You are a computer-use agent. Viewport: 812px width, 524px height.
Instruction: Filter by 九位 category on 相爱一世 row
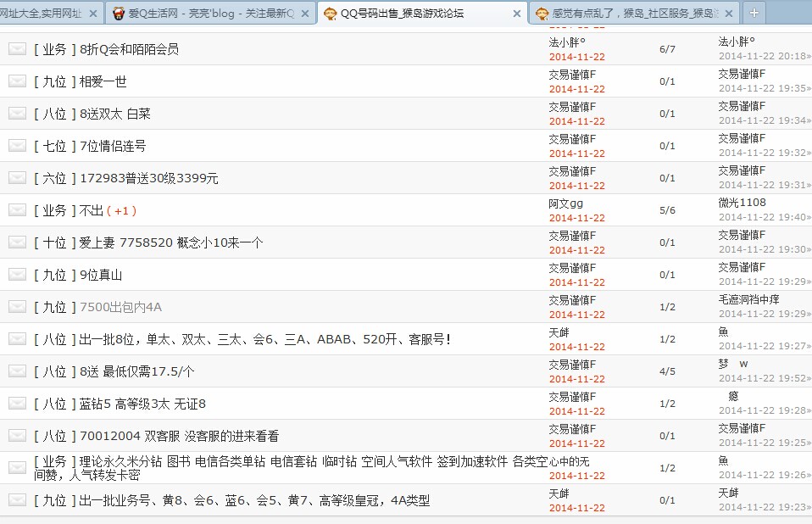pos(55,81)
